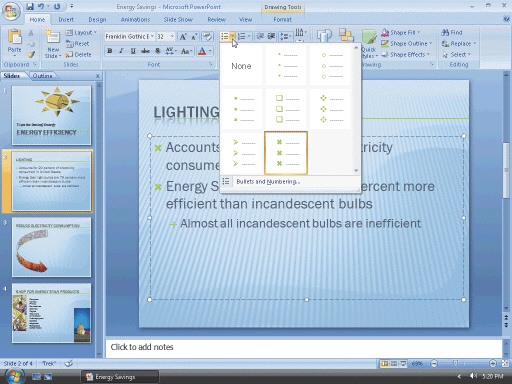The height and width of the screenshot is (384, 512).
Task: Click the Numbering list button
Action: pyautogui.click(x=241, y=36)
